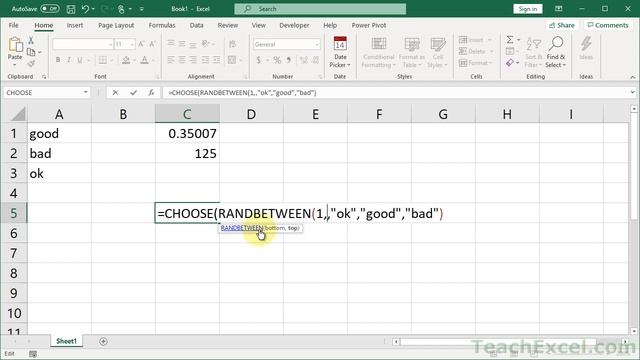Toggle Underline formatting
The width and height of the screenshot is (640, 360).
click(80, 60)
